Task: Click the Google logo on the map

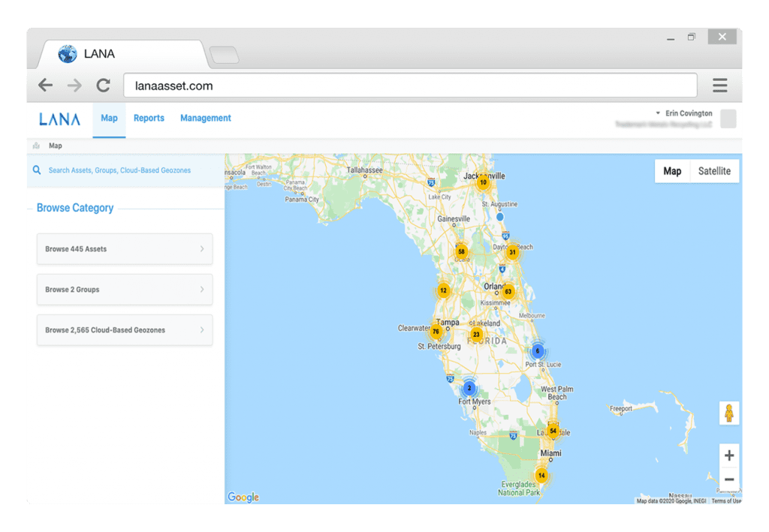Action: pos(243,497)
